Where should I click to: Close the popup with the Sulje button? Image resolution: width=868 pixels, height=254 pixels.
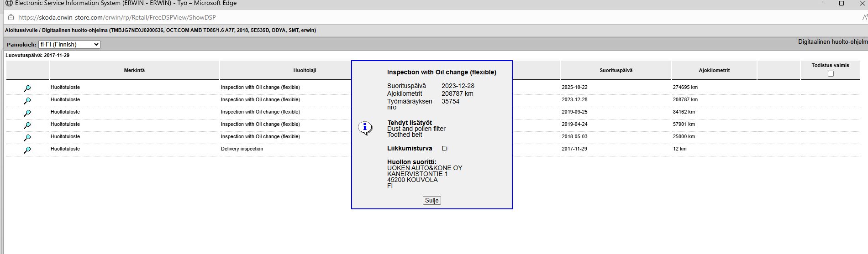431,200
